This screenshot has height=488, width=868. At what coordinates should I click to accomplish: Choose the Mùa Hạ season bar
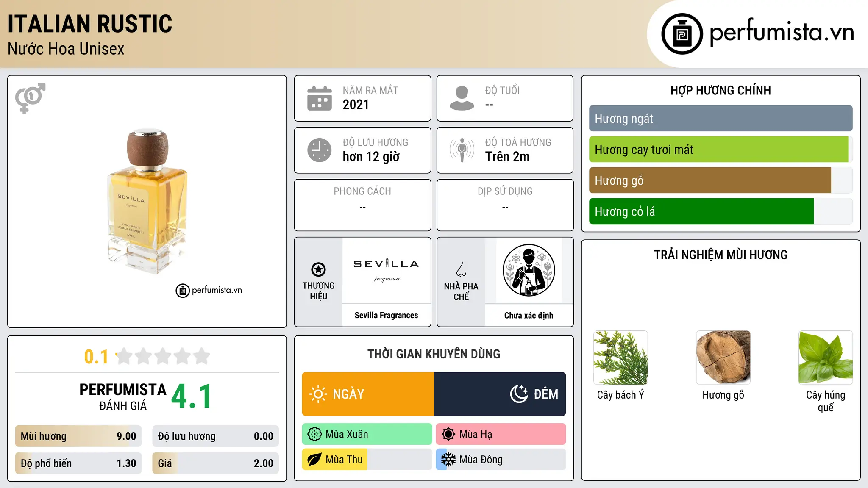(x=501, y=434)
